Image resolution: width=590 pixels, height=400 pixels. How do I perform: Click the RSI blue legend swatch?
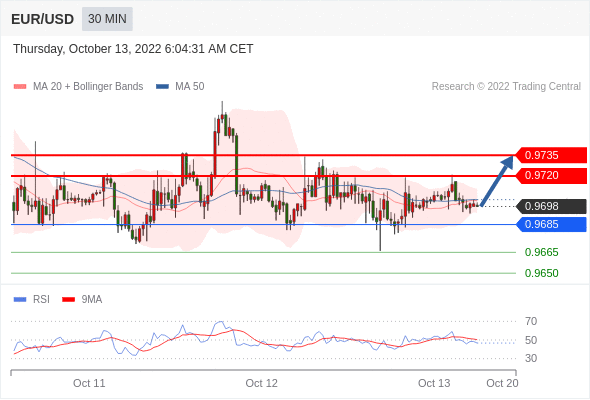[20, 300]
